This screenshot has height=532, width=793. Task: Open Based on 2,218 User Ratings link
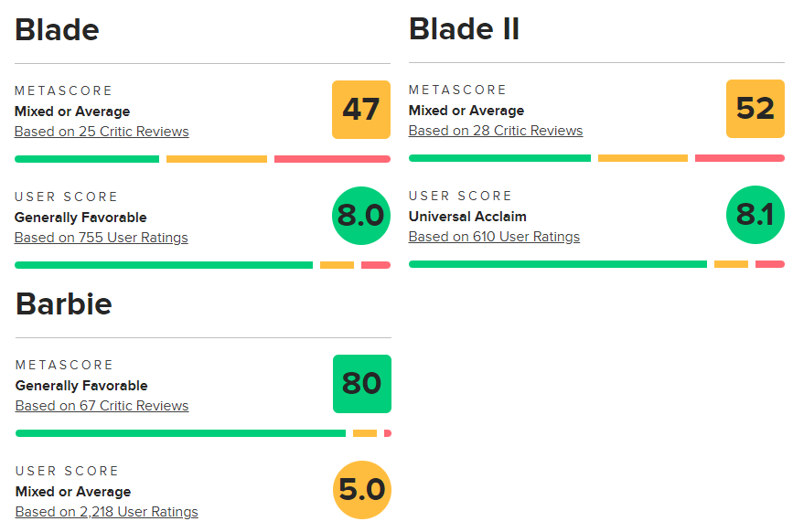tap(107, 512)
